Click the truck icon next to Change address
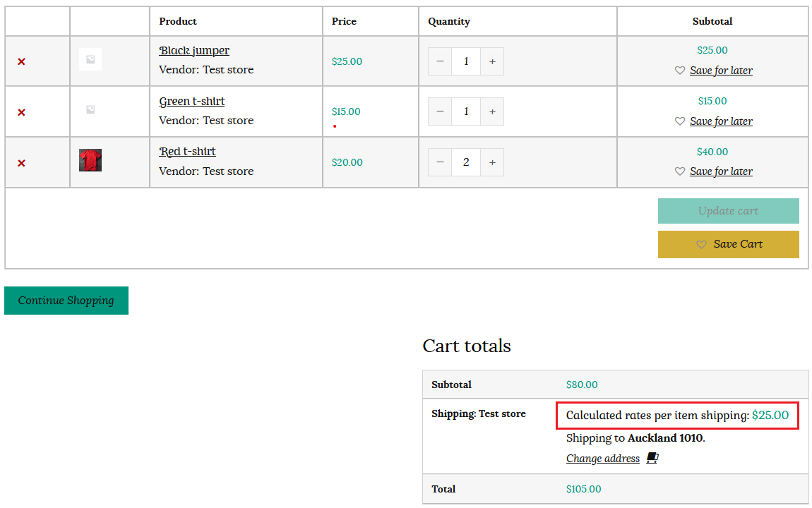The height and width of the screenshot is (508, 812). [652, 458]
